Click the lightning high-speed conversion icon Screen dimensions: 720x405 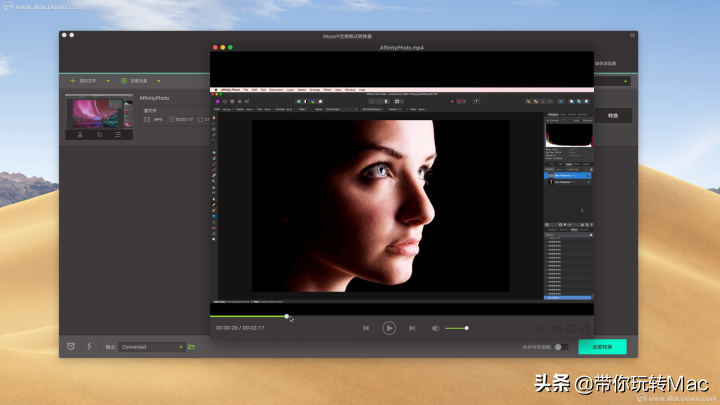(89, 346)
